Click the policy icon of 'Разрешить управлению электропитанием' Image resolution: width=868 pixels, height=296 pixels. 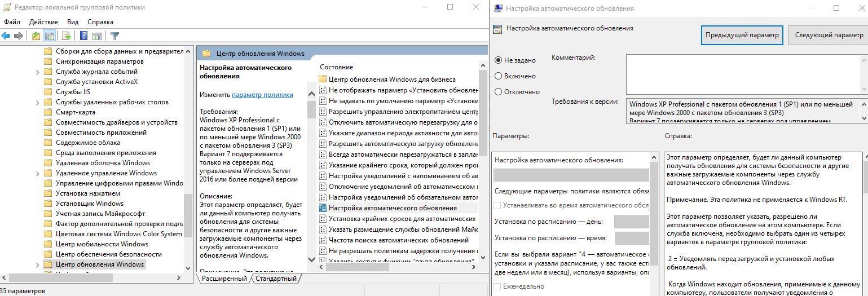(x=323, y=112)
